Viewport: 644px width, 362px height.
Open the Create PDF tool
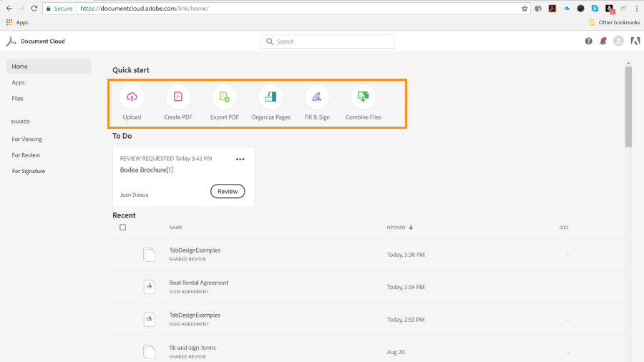178,97
